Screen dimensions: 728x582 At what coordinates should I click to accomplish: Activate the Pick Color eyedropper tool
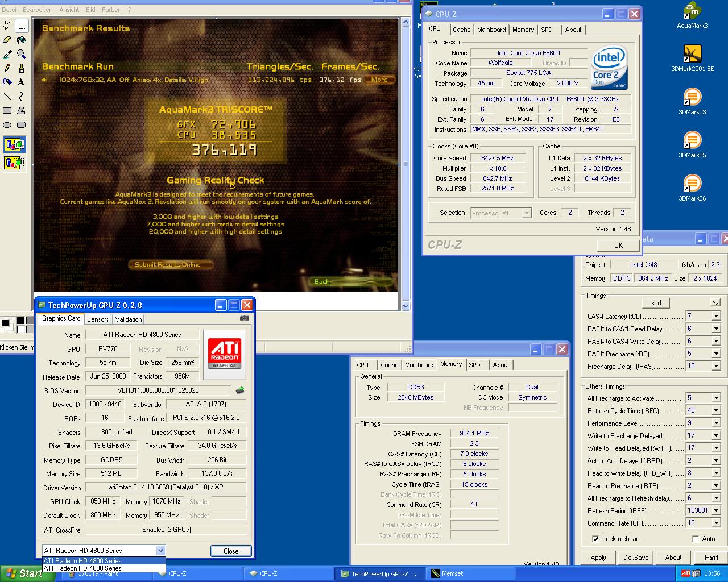point(7,54)
